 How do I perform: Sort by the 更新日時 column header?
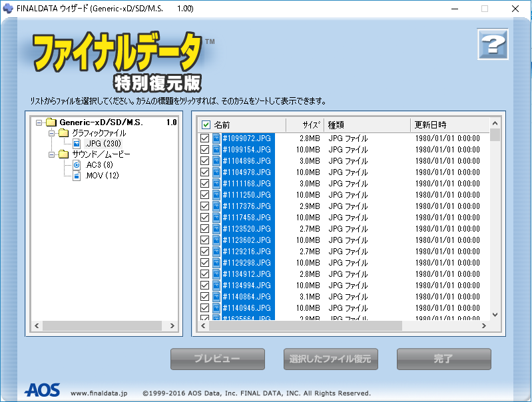(450, 125)
